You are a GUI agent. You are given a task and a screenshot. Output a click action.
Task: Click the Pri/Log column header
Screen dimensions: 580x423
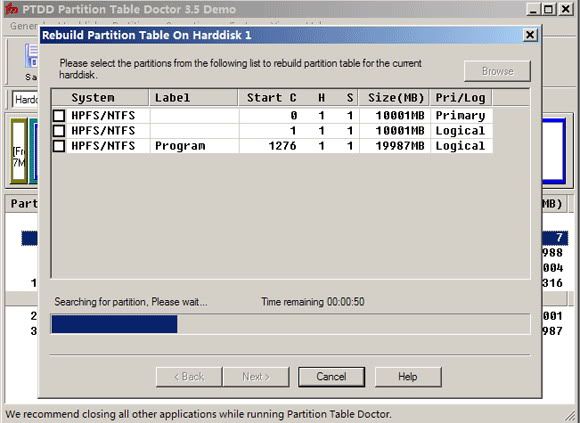(x=461, y=98)
